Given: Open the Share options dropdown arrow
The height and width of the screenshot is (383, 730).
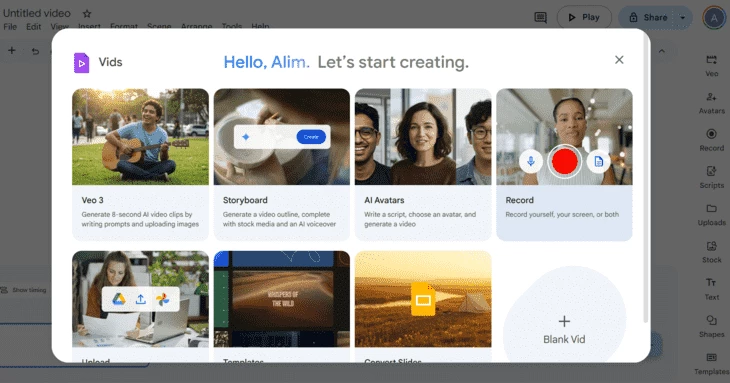Looking at the screenshot, I should point(683,18).
